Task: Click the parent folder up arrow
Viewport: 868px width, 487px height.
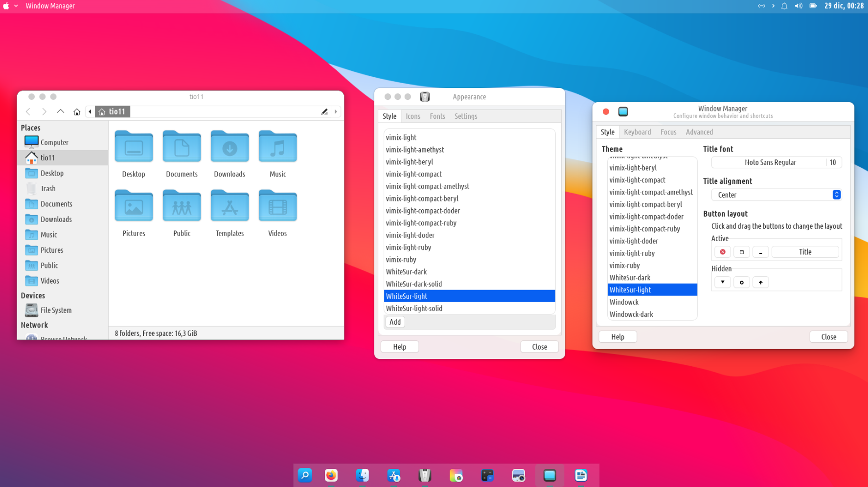Action: pos(60,112)
